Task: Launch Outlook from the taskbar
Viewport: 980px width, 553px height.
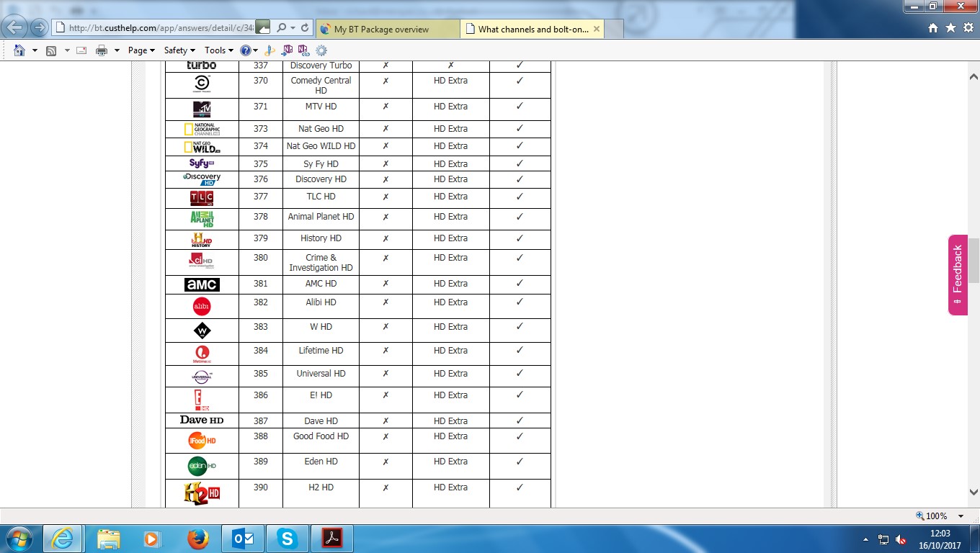Action: click(x=242, y=539)
